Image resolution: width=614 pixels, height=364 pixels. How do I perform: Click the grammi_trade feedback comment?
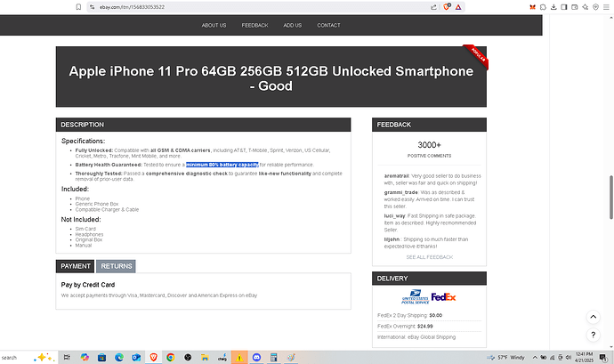(x=429, y=199)
